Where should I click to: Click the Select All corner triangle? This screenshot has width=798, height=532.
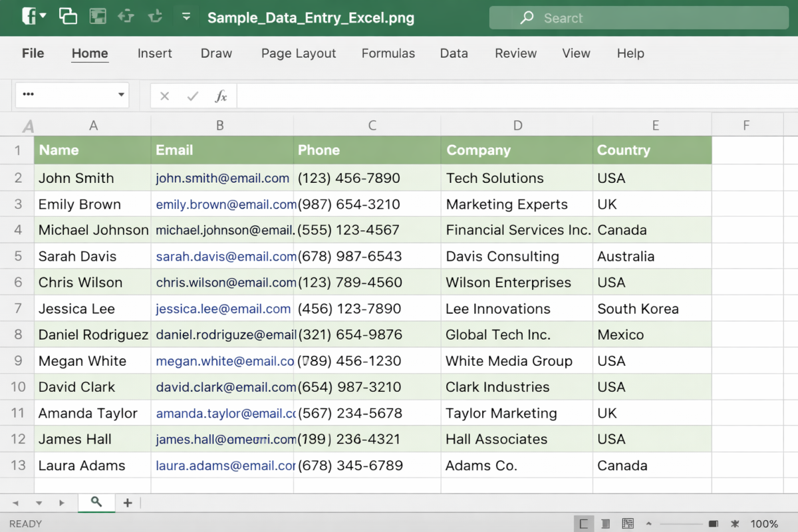pyautogui.click(x=28, y=126)
